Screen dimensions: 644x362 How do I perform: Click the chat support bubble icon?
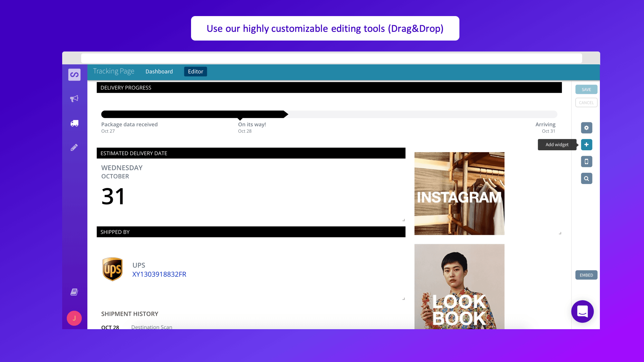(582, 311)
